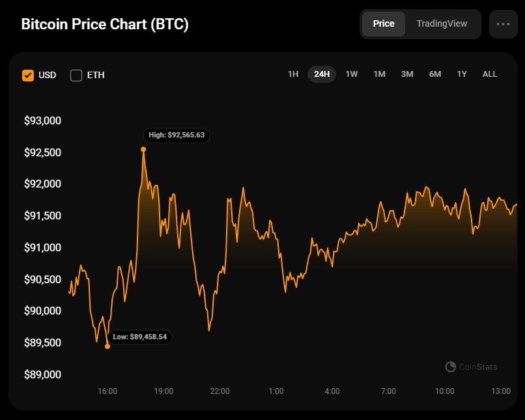Click the Bitcoin Price Chart (BTC) heading
The width and height of the screenshot is (525, 420).
point(105,25)
